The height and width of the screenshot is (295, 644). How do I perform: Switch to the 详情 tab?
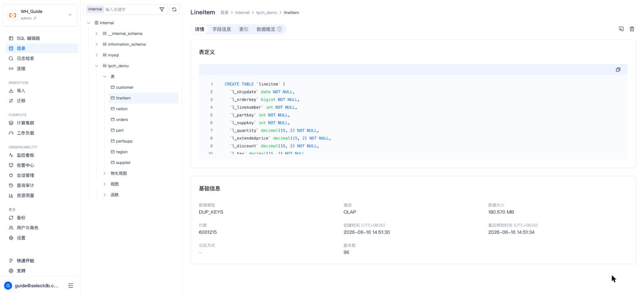(200, 29)
